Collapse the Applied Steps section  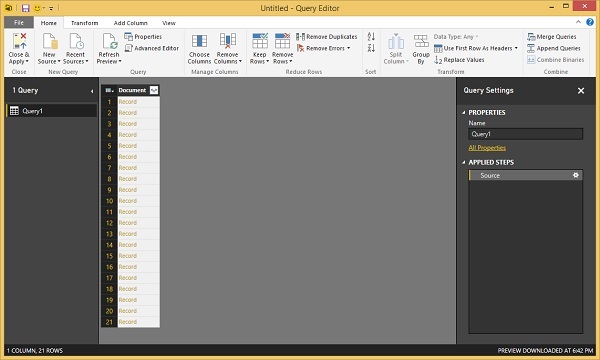(x=463, y=163)
